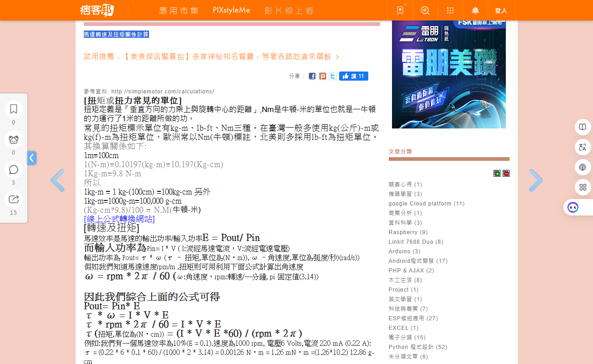This screenshot has height=364, width=593.
Task: Collapse all categories with red icon
Action: click(506, 173)
